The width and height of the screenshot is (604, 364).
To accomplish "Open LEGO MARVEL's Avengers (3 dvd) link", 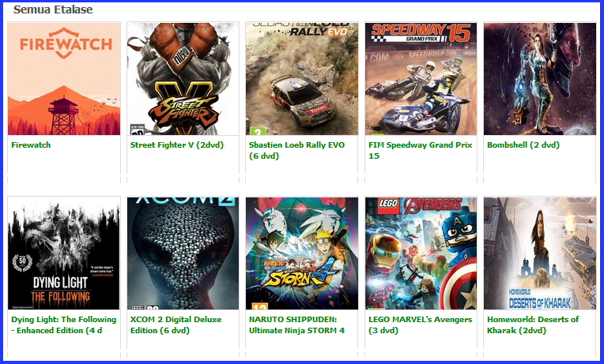I will click(421, 325).
